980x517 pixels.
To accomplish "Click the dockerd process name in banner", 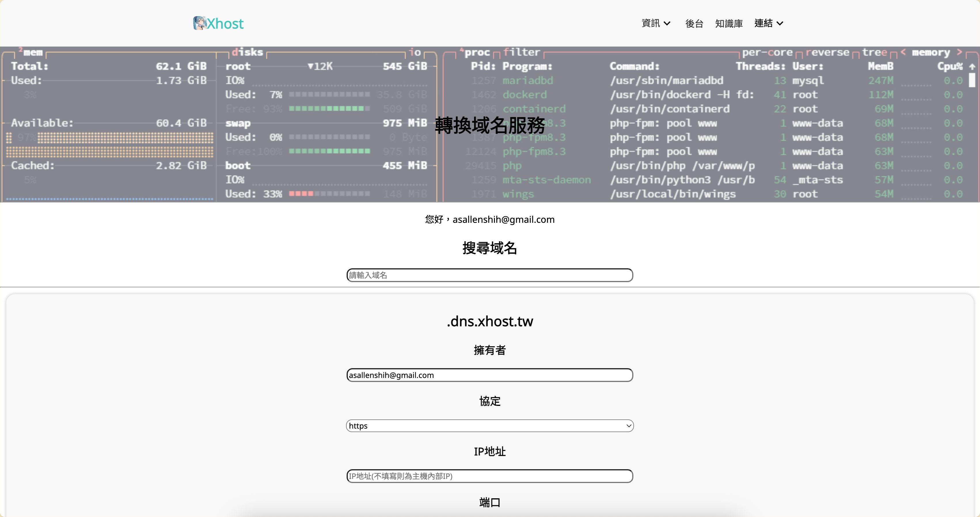I will point(525,95).
